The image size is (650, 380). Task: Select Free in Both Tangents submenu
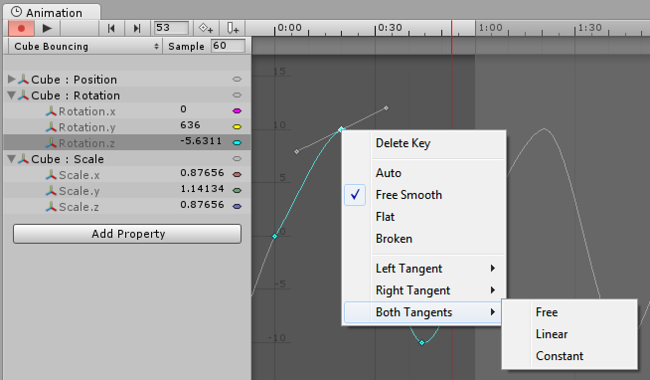click(569, 312)
